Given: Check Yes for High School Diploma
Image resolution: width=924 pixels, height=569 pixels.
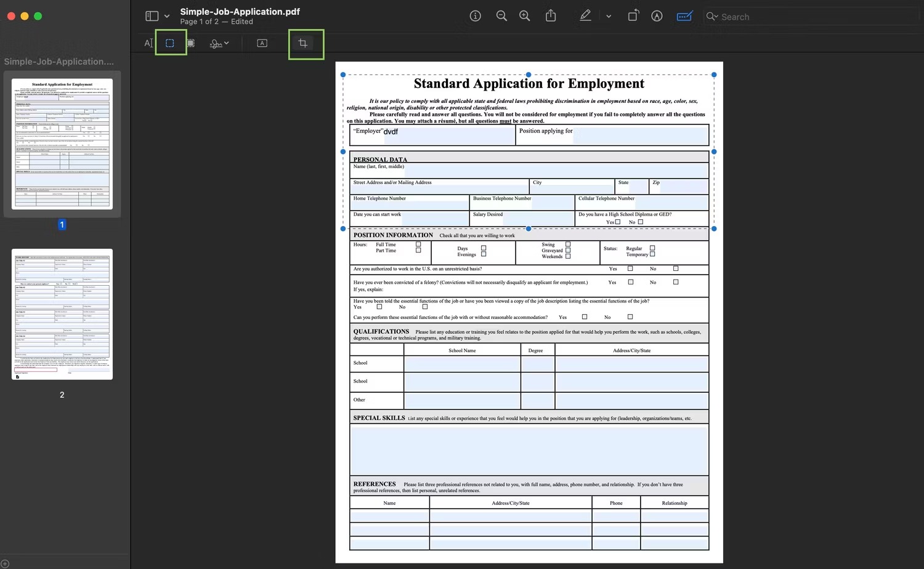Looking at the screenshot, I should coord(618,222).
